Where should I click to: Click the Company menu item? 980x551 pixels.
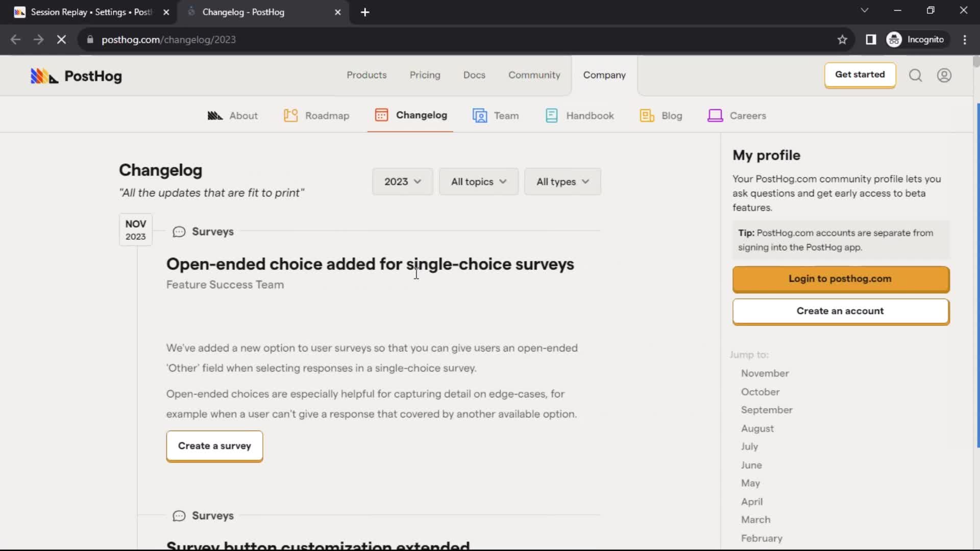(604, 74)
